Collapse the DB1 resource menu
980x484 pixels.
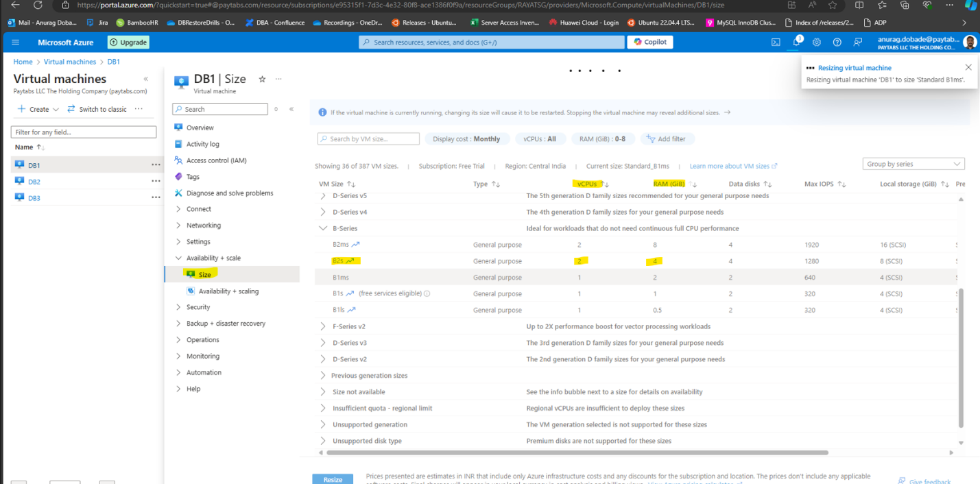point(291,109)
